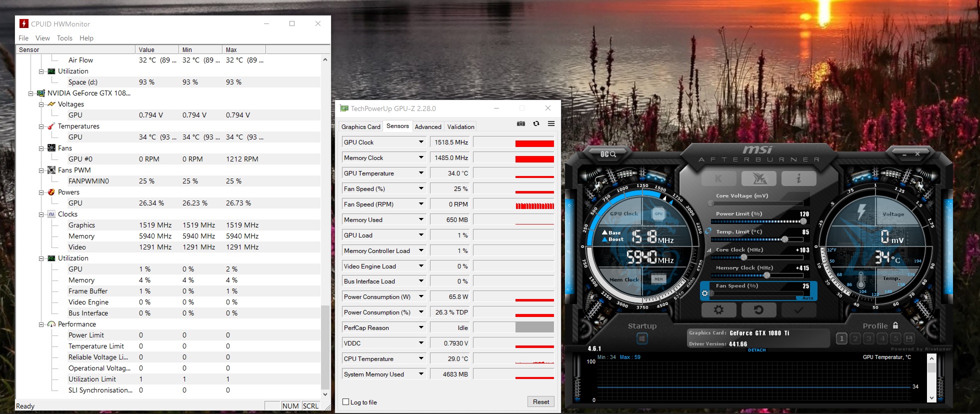Open HWMonitor Help menu
980x414 pixels.
tap(86, 38)
